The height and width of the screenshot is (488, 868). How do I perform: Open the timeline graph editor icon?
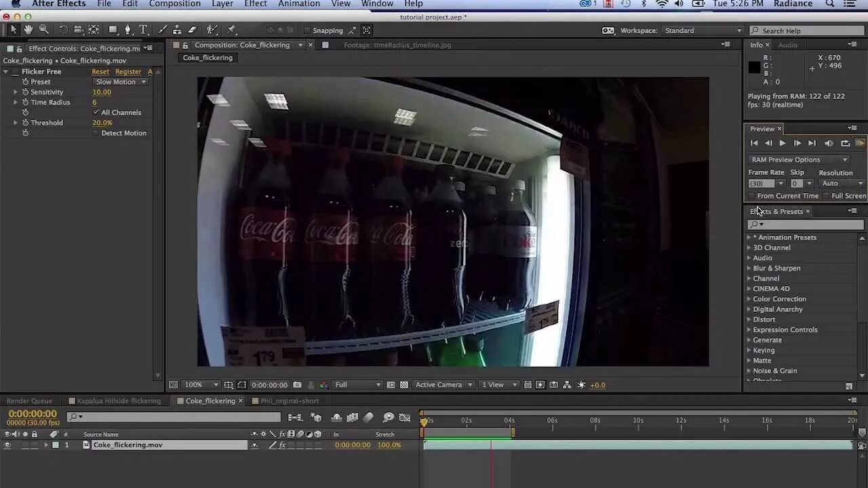(405, 418)
